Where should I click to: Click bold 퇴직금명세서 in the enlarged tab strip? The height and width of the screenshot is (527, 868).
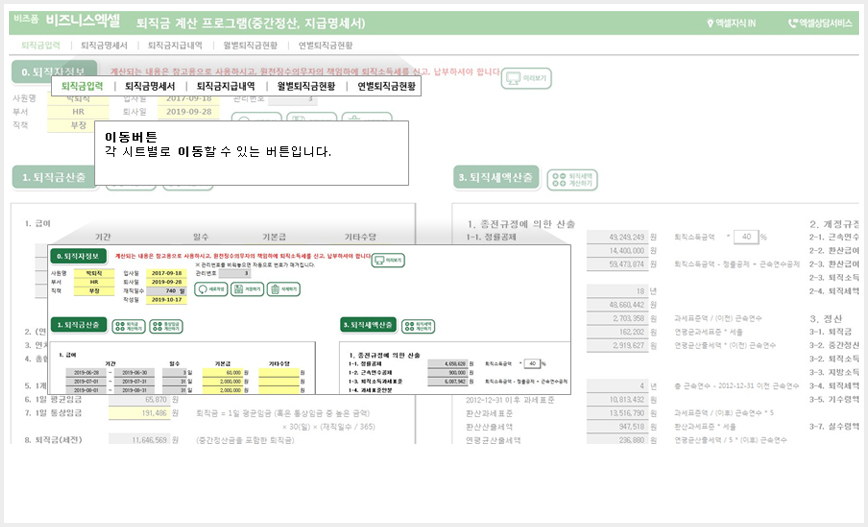pyautogui.click(x=149, y=86)
